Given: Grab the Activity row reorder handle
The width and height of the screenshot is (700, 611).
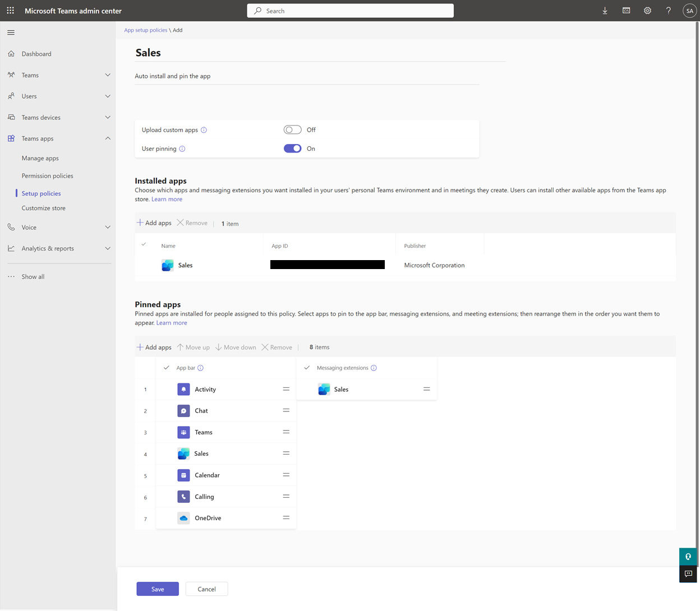Looking at the screenshot, I should point(286,389).
